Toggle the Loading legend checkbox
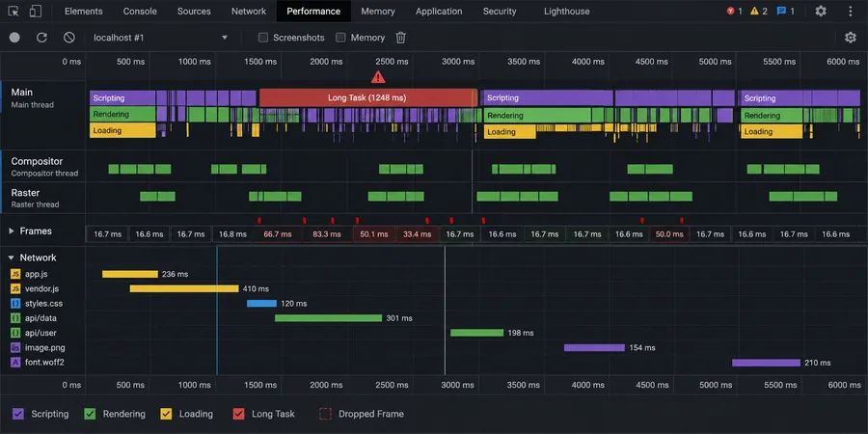The image size is (868, 434). point(166,414)
